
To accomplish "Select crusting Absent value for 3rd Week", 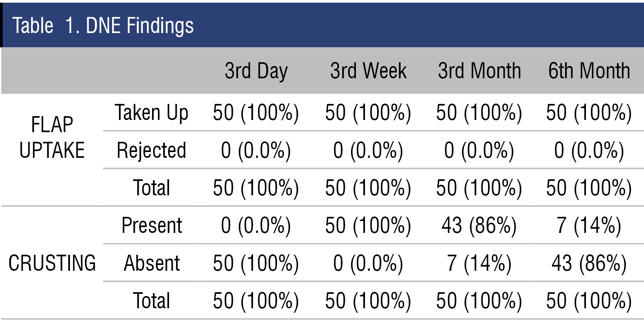I will [x=368, y=263].
